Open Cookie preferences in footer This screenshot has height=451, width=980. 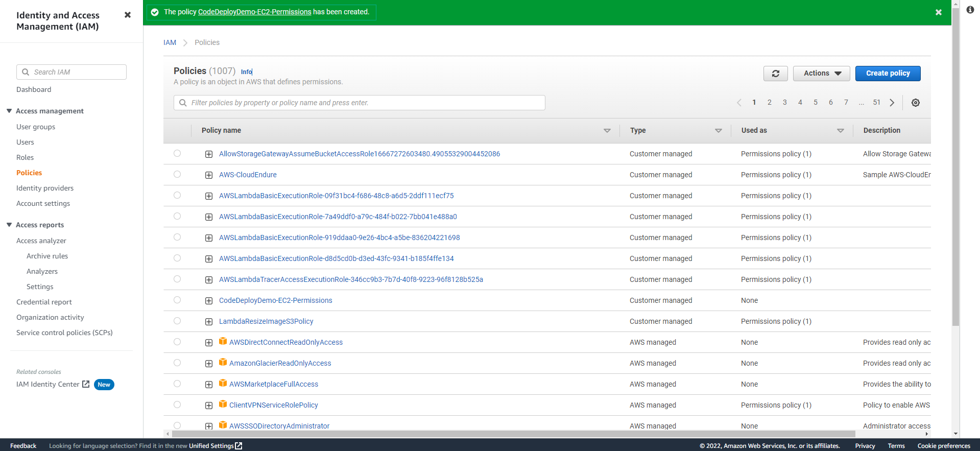(x=944, y=446)
